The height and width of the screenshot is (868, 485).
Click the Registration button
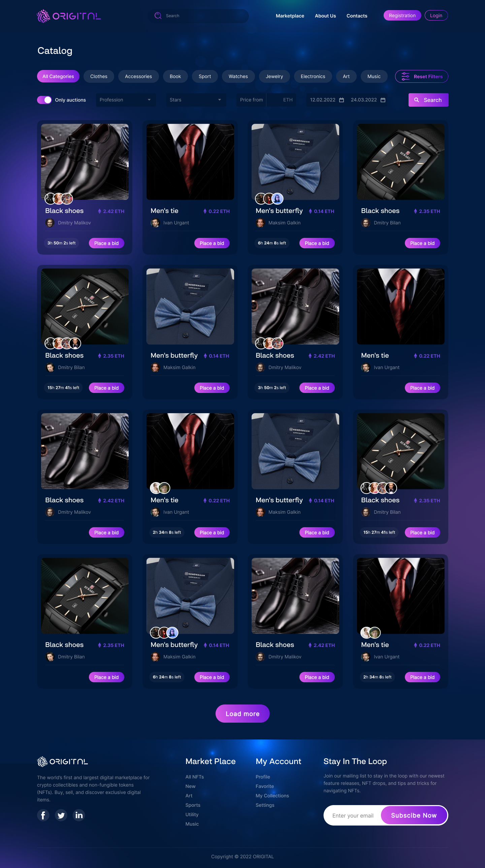(x=402, y=15)
